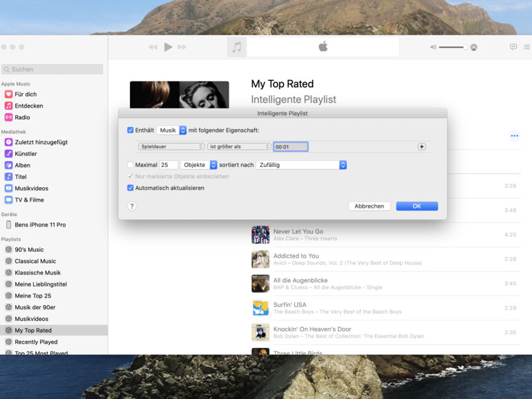Click the skip forward button
Viewport: 532px width, 399px height.
pos(182,47)
